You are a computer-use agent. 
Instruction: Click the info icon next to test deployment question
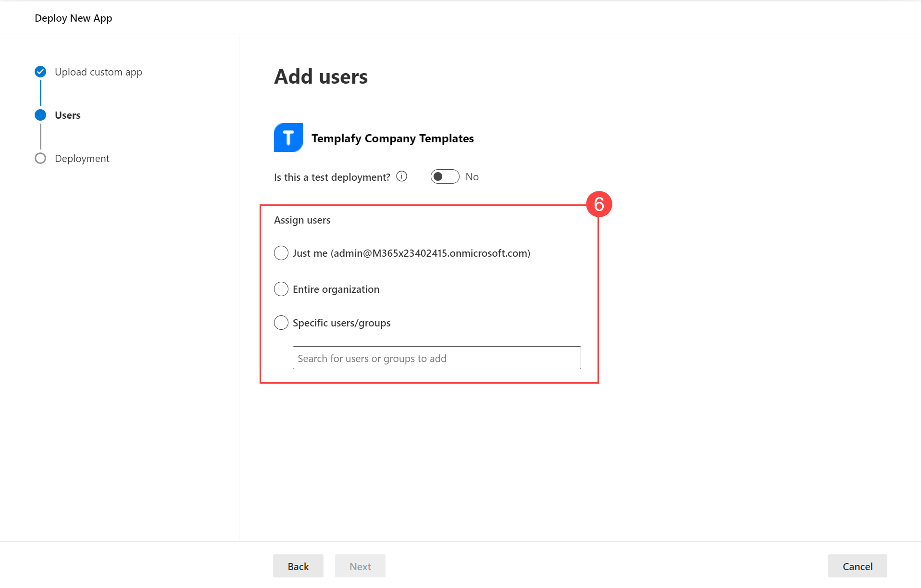[x=401, y=176]
